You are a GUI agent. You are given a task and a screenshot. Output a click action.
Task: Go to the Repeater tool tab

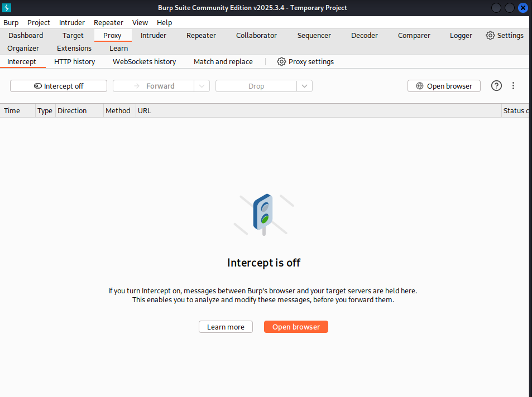201,36
